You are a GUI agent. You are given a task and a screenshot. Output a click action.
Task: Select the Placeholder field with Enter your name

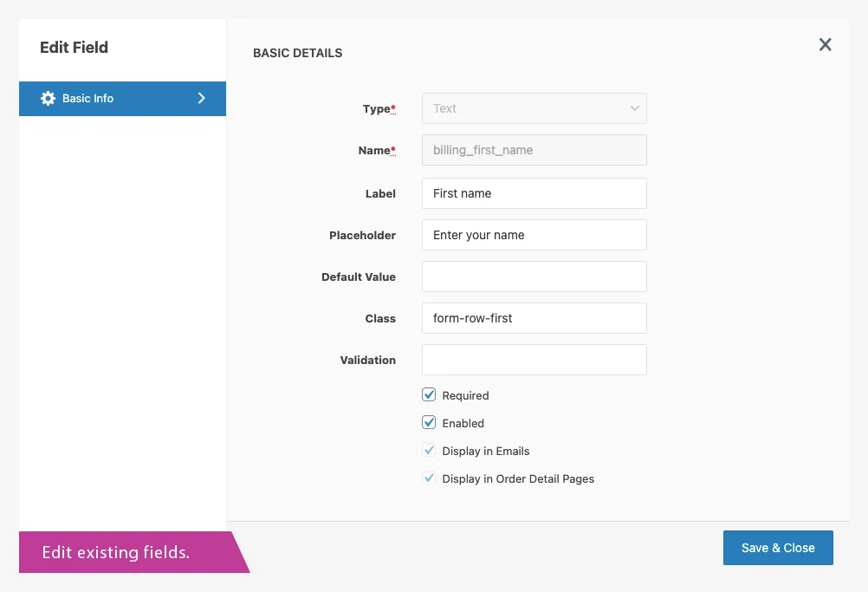coord(534,234)
